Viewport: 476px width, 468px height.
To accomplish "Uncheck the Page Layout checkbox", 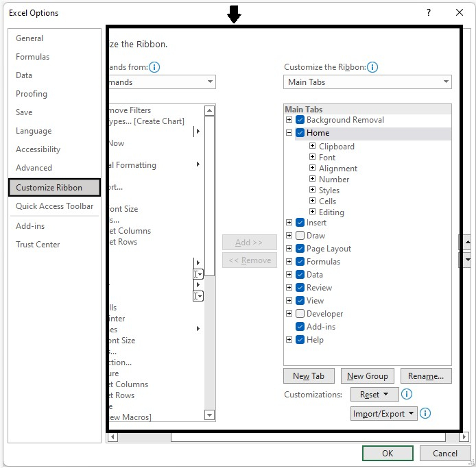I will click(300, 249).
